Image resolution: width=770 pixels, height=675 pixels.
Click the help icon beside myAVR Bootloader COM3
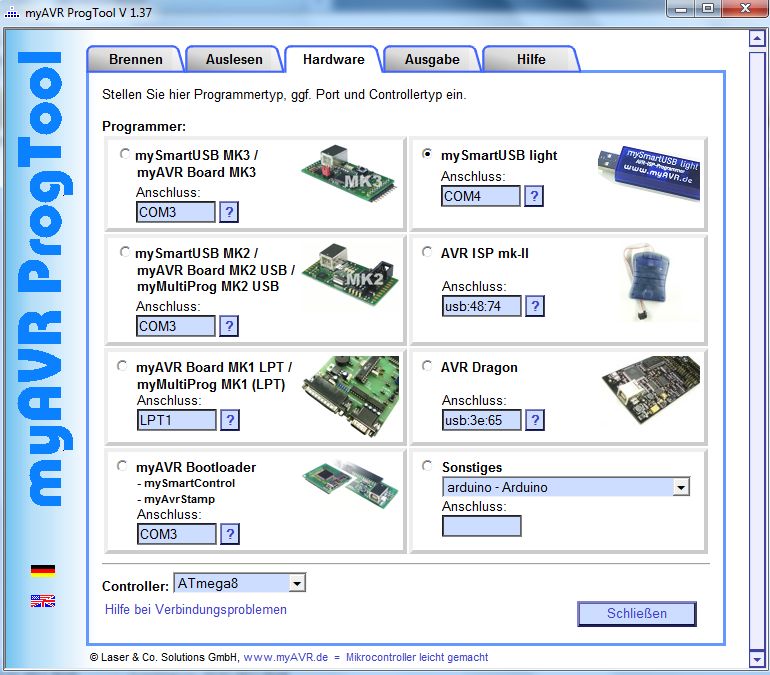click(230, 534)
